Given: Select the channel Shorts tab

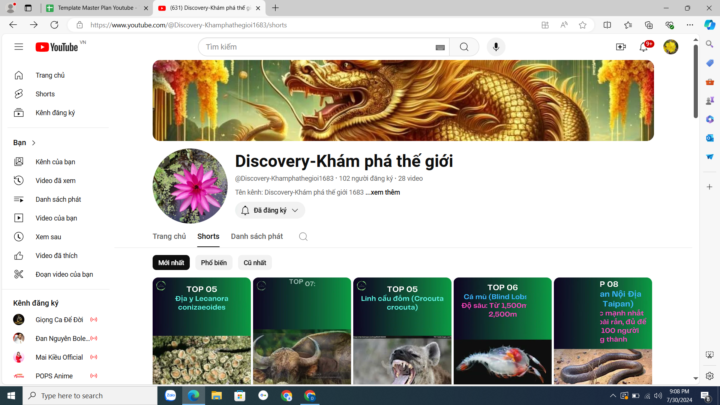Looking at the screenshot, I should pos(208,236).
